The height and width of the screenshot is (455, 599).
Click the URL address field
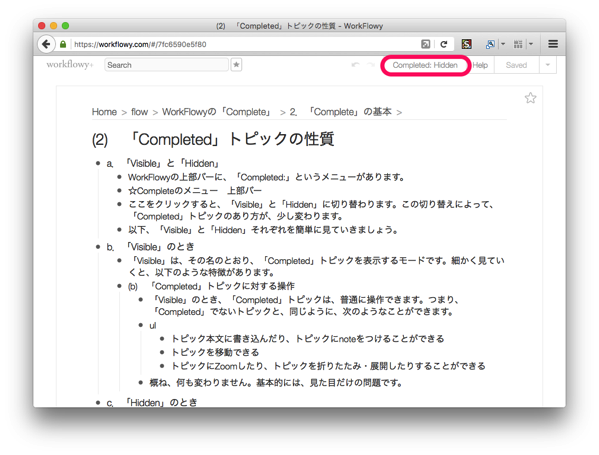coord(244,44)
